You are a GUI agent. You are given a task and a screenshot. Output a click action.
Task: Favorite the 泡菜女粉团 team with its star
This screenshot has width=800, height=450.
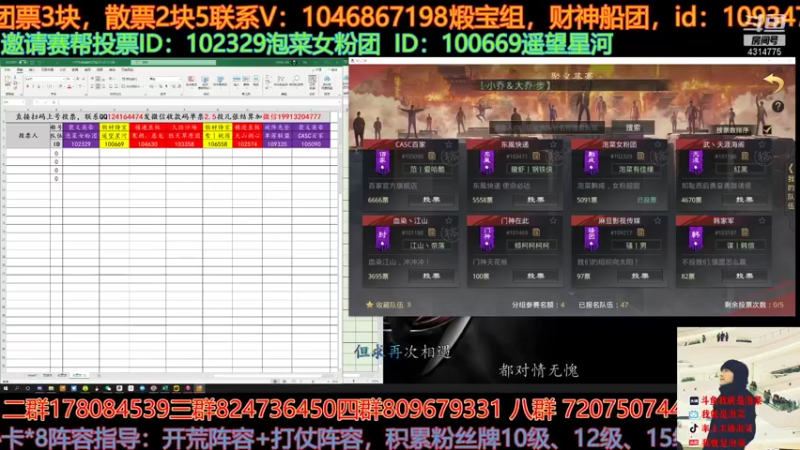point(658,145)
